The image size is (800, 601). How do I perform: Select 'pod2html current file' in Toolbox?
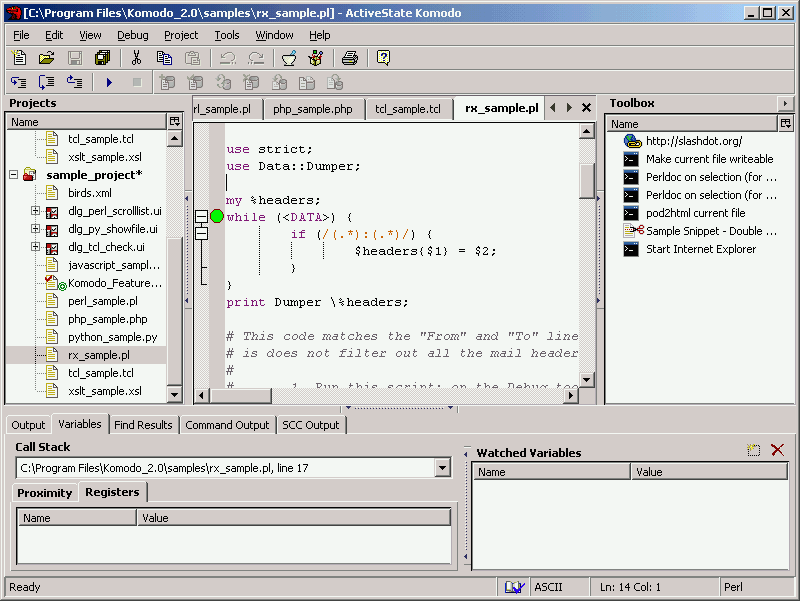[695, 213]
